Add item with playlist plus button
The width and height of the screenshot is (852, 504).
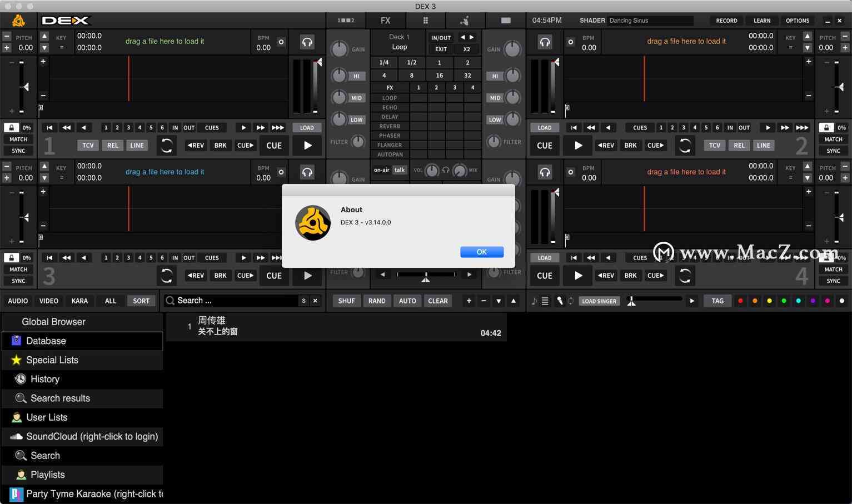coord(469,301)
